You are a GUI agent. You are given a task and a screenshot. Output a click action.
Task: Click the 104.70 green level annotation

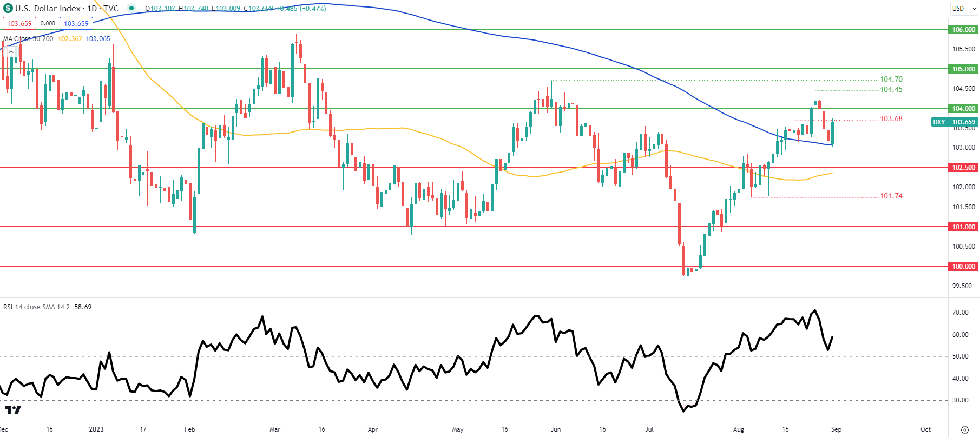tap(891, 79)
